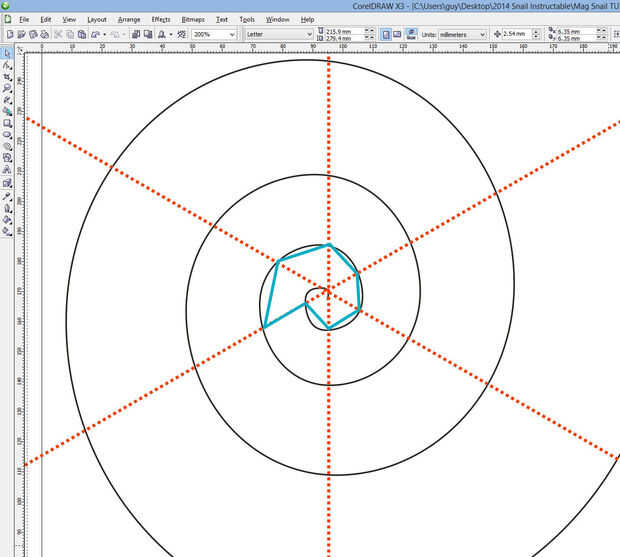Viewport: 620px width, 557px height.
Task: Switch page to portrait orientation
Action: (x=386, y=34)
